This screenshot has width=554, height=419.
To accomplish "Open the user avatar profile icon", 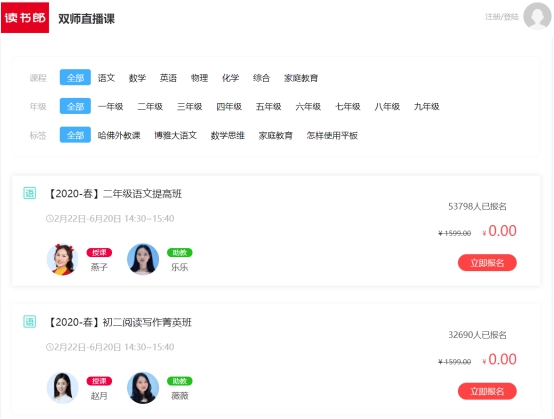I will (537, 16).
